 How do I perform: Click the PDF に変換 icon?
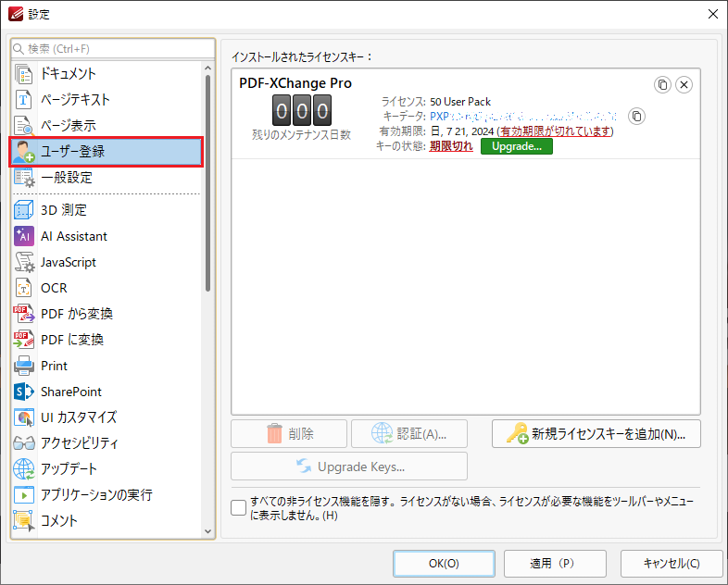tap(24, 340)
